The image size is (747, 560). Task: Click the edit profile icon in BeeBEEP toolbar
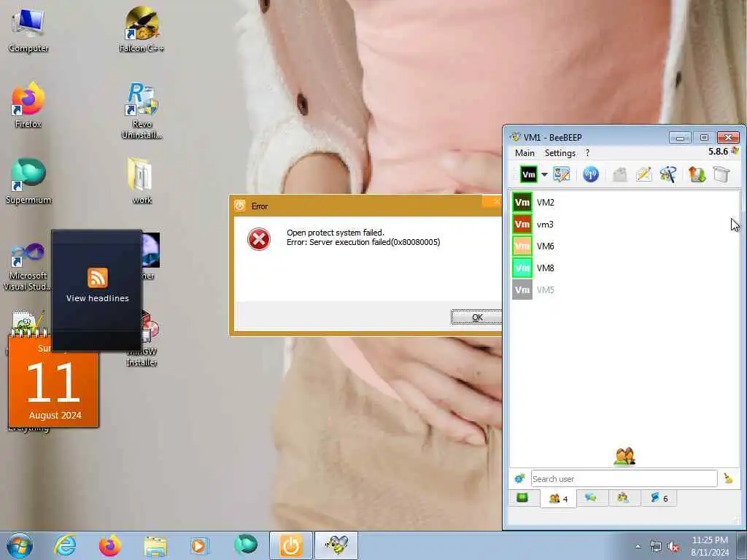click(562, 174)
